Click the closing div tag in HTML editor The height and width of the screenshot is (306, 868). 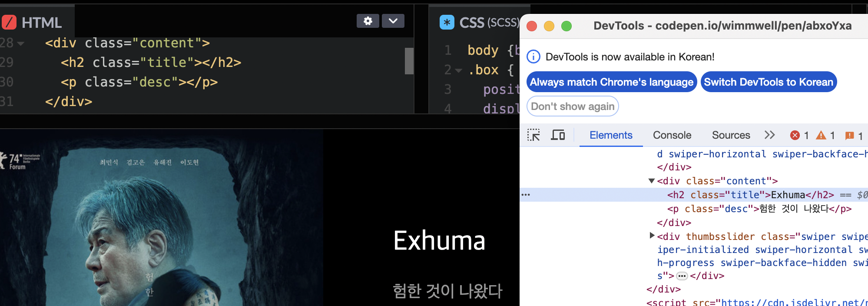pyautogui.click(x=69, y=102)
